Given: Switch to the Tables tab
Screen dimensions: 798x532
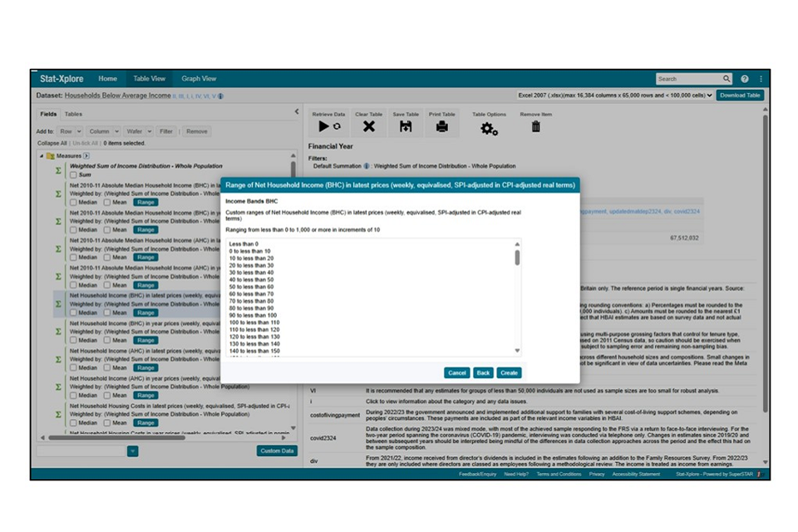Looking at the screenshot, I should pos(74,114).
